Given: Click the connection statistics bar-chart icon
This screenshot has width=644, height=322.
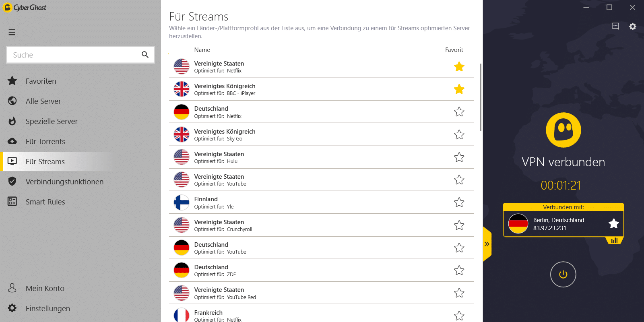Looking at the screenshot, I should 614,240.
